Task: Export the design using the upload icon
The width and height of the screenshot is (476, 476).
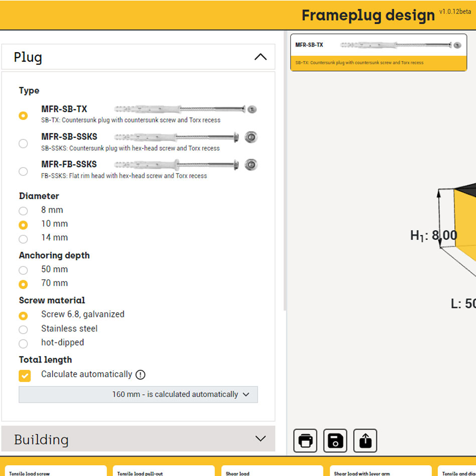Action: [365, 440]
